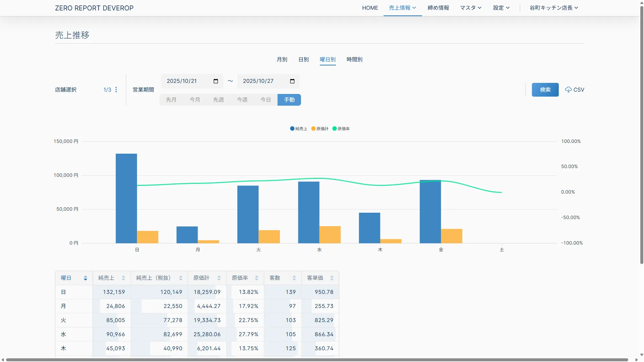Click the blue 日 bar in chart
The height and width of the screenshot is (362, 644).
coord(126,198)
